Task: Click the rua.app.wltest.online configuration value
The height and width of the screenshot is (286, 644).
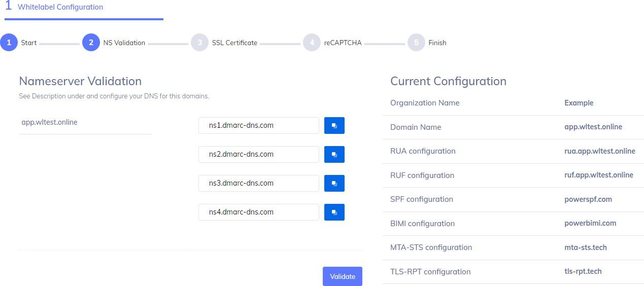Action: coord(600,151)
